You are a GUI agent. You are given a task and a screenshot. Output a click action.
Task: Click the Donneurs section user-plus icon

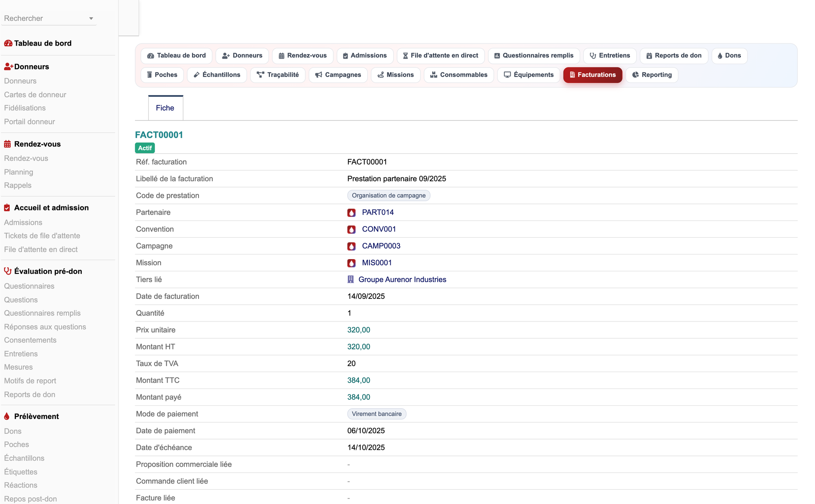pos(8,67)
